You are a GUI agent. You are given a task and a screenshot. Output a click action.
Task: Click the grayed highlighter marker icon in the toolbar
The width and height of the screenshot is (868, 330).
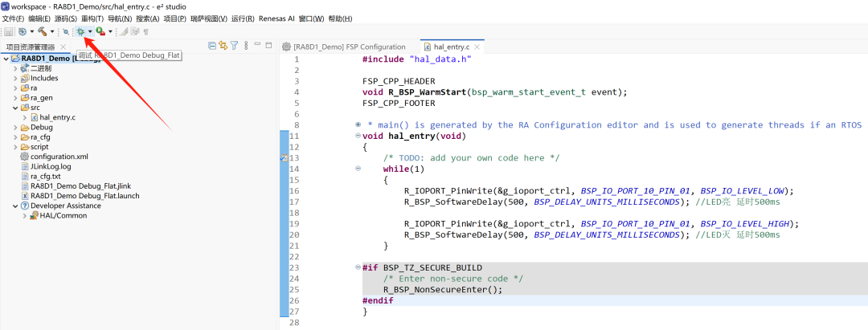point(124,31)
